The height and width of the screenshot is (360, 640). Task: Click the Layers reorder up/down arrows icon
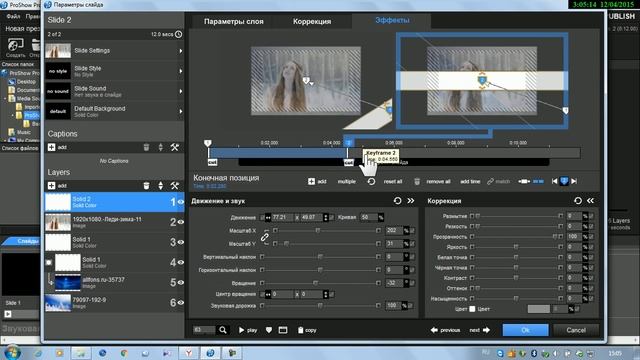coord(160,186)
